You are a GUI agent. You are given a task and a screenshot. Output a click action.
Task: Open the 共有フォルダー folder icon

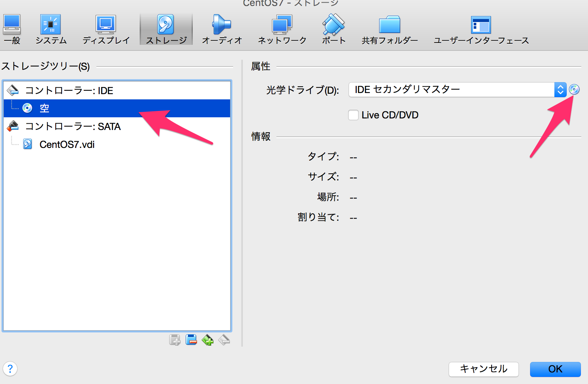click(390, 25)
